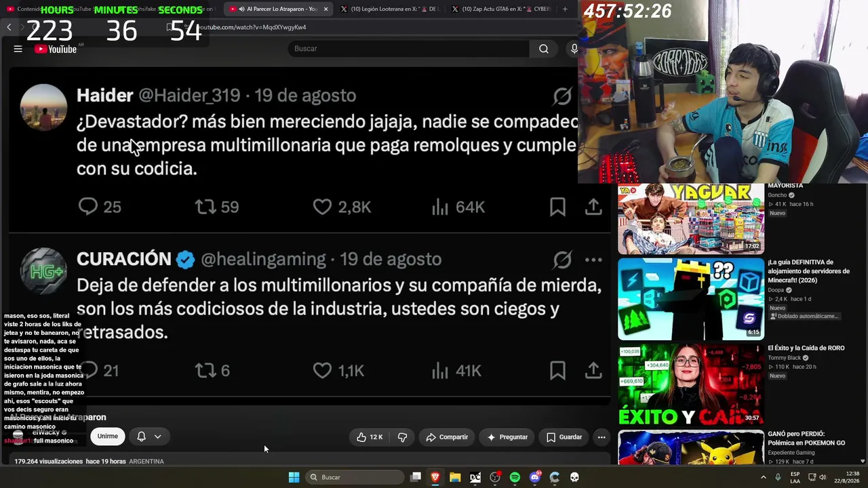Screen dimensions: 868x488
Task: Open a new browser tab
Action: (x=565, y=9)
